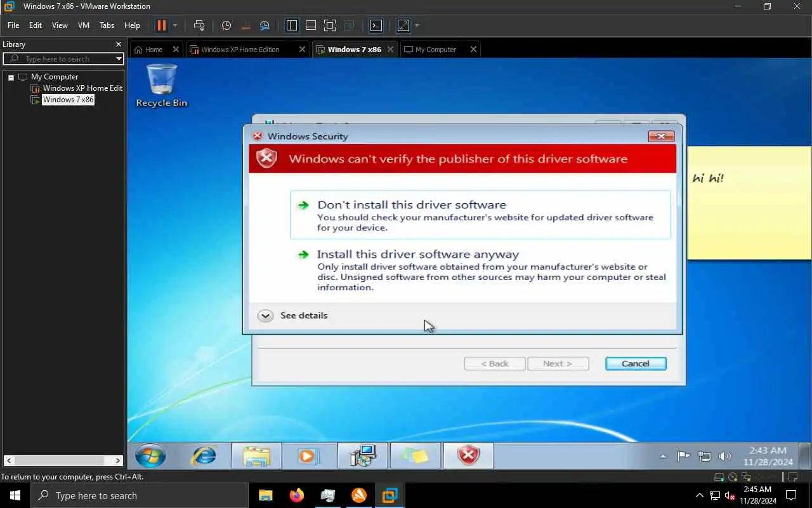Click the Show desktop button in Windows 7
Viewport: 812px width, 508px height.
coord(805,456)
